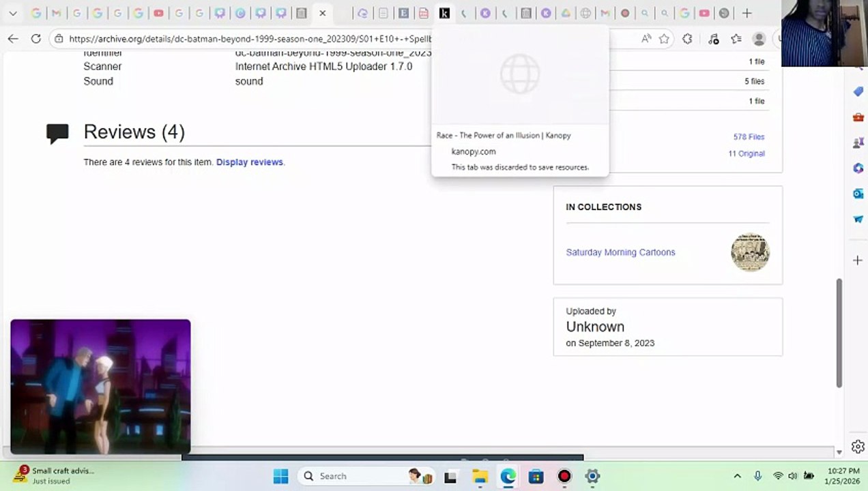Switch to the Google Drive tab
Viewport: 868px width, 491px height.
[x=565, y=13]
